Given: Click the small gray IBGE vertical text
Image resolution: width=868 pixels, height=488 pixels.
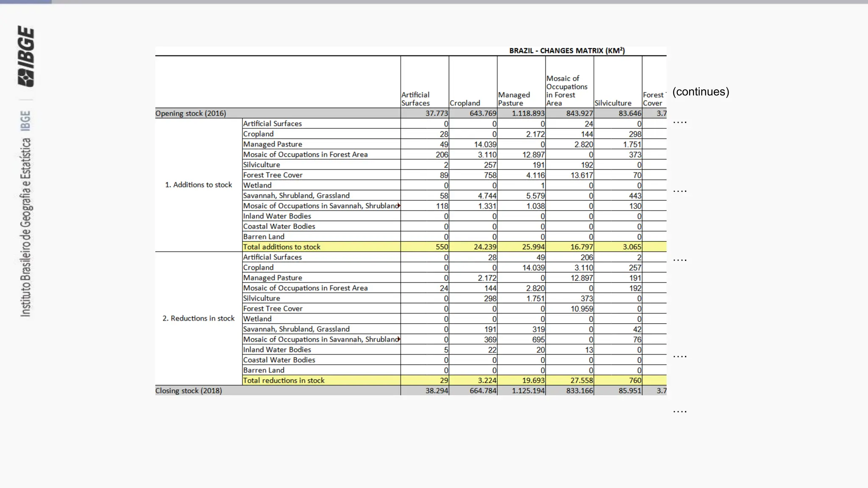Looking at the screenshot, I should pos(25,121).
